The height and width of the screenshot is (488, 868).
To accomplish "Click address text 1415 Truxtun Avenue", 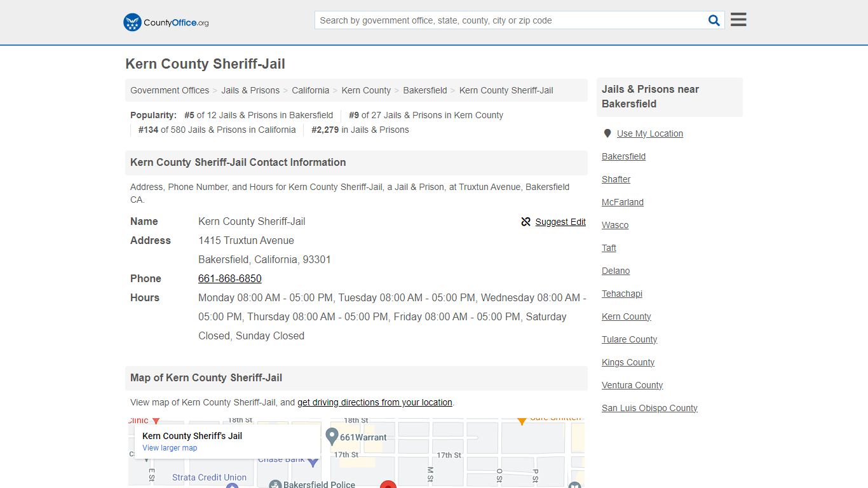I will (246, 240).
